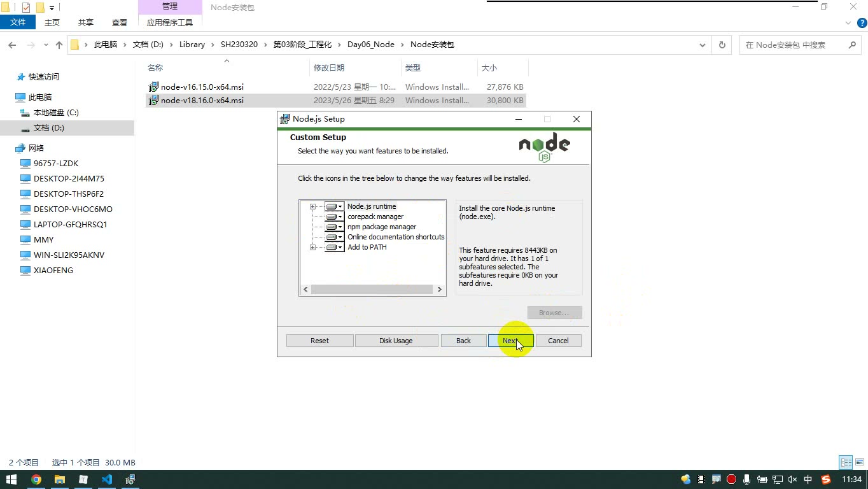
Task: Open Online documentation shortcuts feature dropdown
Action: tap(334, 237)
